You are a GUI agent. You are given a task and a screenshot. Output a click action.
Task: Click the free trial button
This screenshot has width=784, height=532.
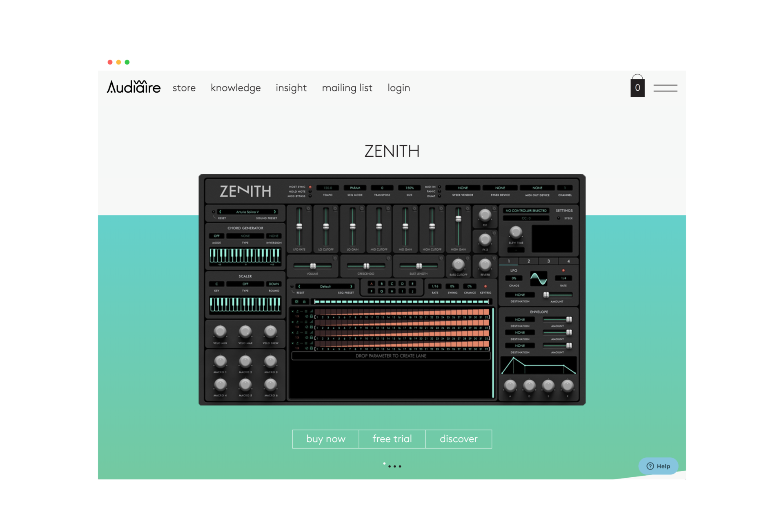coord(392,439)
